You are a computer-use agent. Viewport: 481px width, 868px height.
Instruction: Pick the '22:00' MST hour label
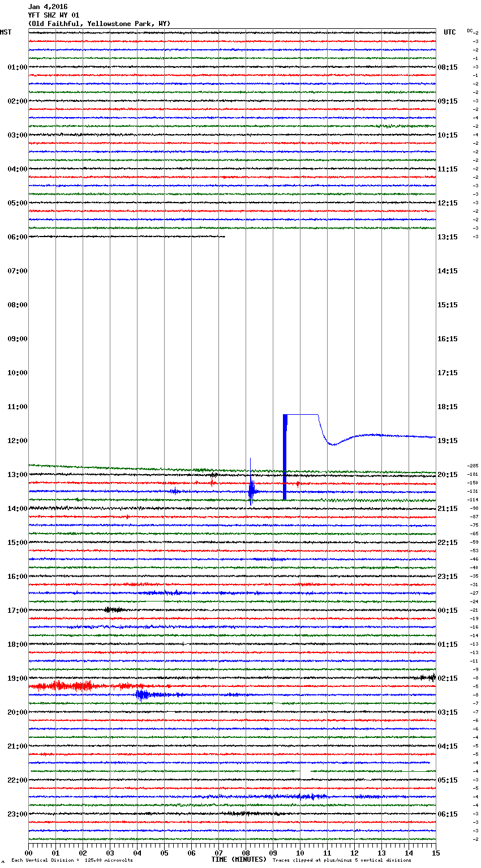point(18,780)
